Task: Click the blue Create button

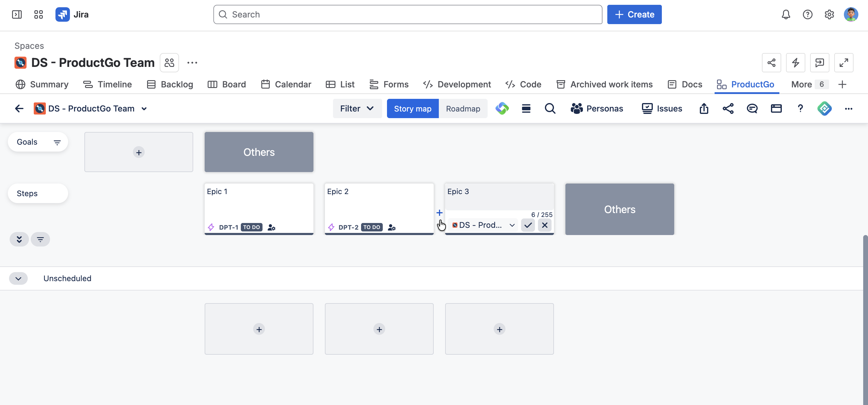Action: pos(634,14)
